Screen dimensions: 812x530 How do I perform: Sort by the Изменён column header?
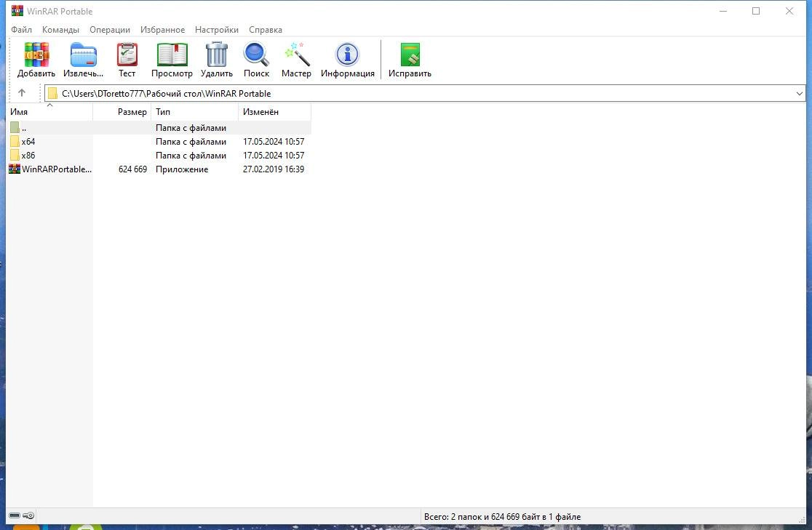click(274, 112)
